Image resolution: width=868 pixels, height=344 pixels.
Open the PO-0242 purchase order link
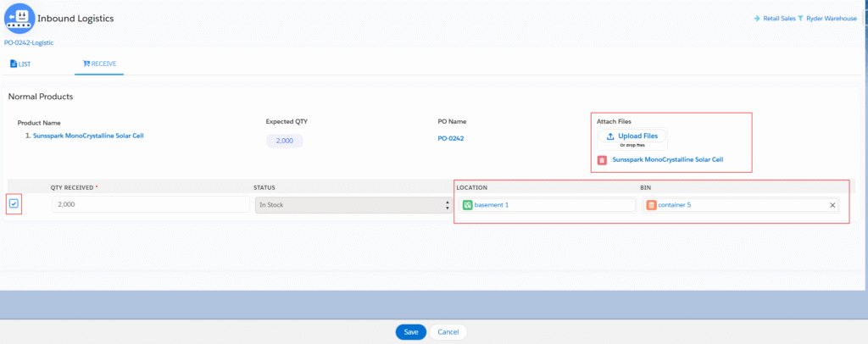click(450, 139)
